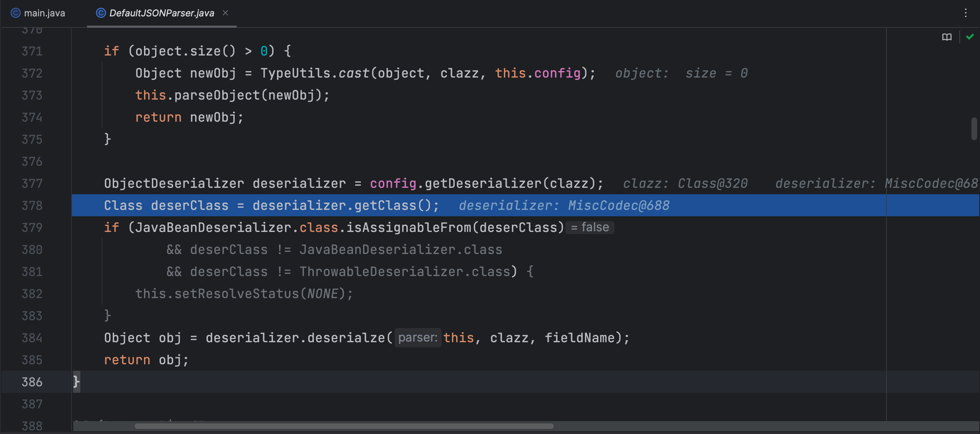Click the closing brace on line 386

click(x=76, y=381)
